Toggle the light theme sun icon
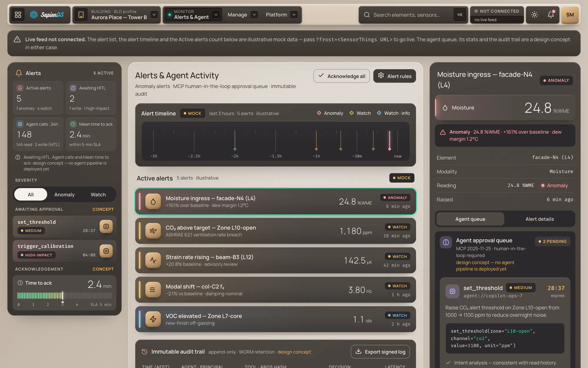Viewport: 588px width, 368px height. point(534,15)
